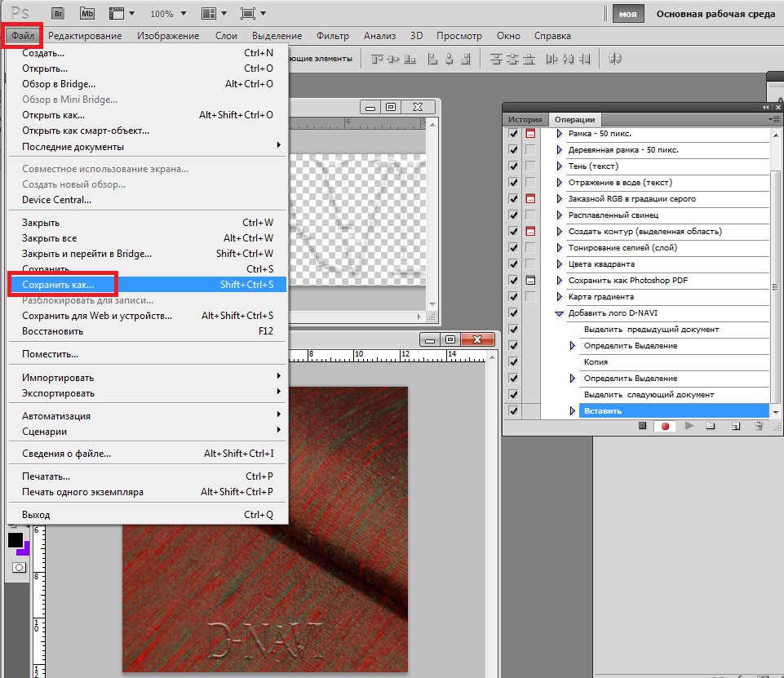Click 'Поместить...' menu entry

pos(147,354)
